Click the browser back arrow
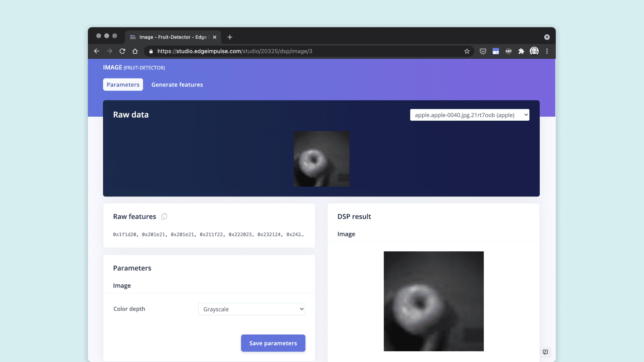Image resolution: width=644 pixels, height=362 pixels. (97, 51)
